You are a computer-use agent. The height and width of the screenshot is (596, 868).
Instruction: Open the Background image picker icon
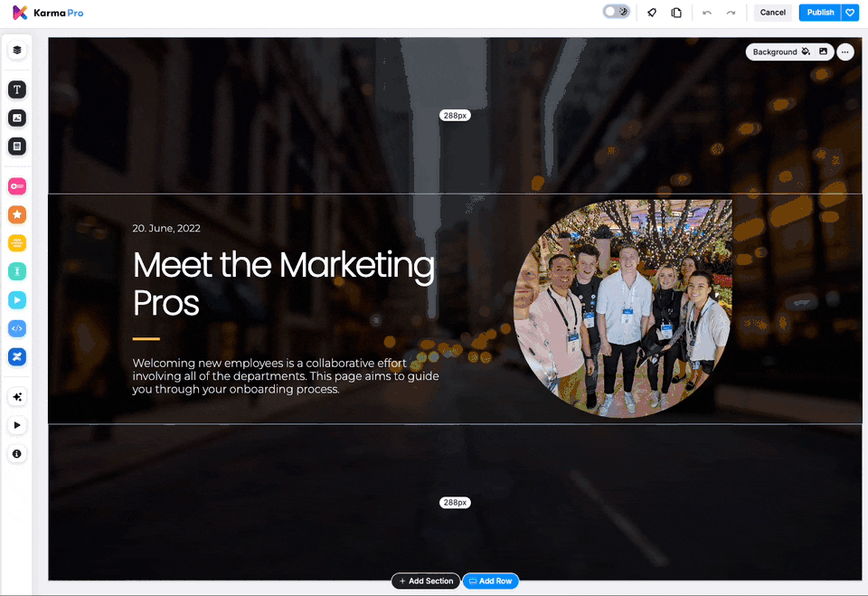[821, 52]
